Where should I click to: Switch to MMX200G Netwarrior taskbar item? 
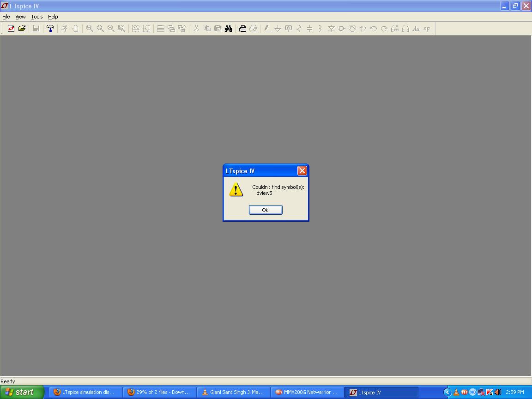(x=307, y=392)
